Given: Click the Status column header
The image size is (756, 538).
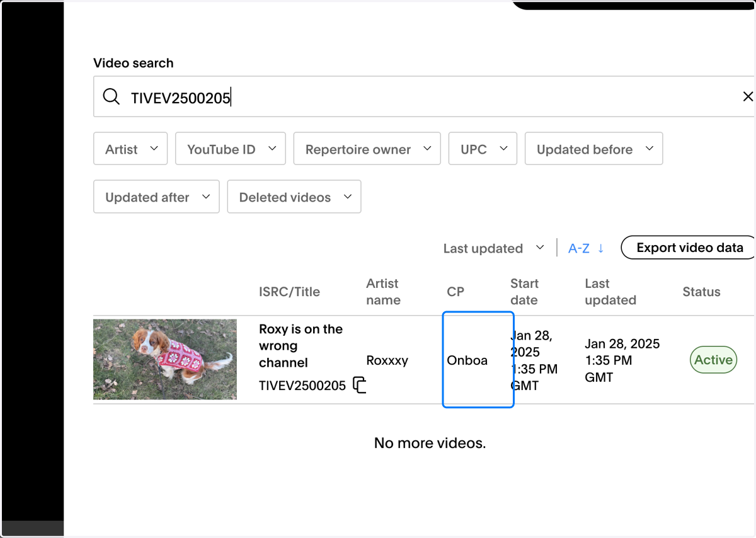Looking at the screenshot, I should 701,292.
